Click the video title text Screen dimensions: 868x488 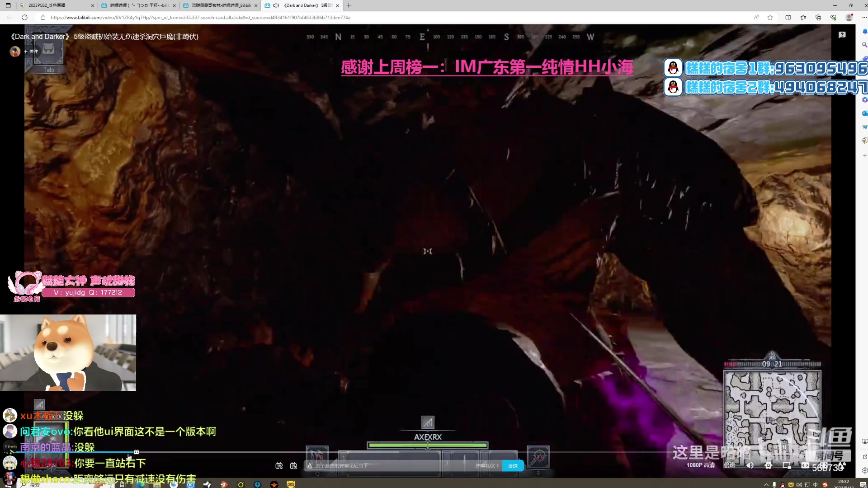(x=104, y=37)
